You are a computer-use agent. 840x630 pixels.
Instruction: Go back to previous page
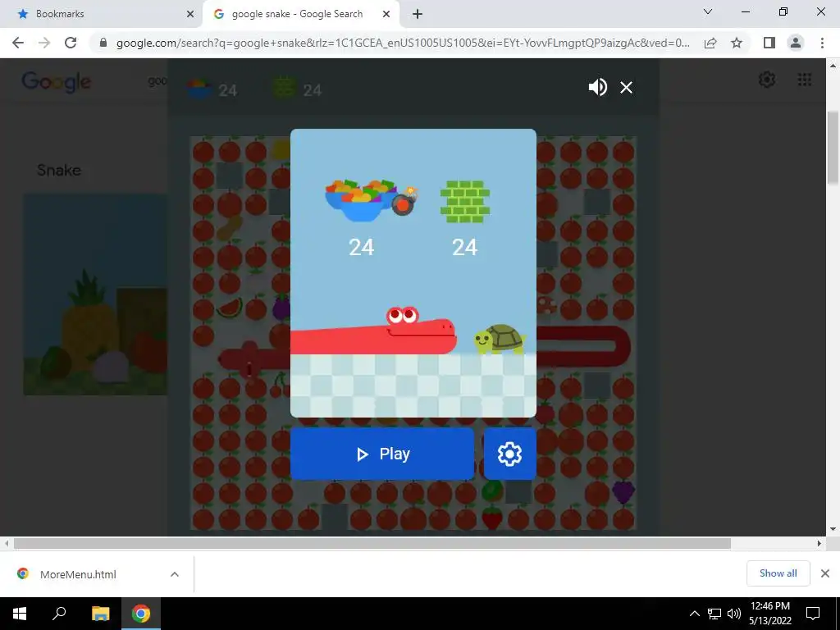pyautogui.click(x=18, y=43)
